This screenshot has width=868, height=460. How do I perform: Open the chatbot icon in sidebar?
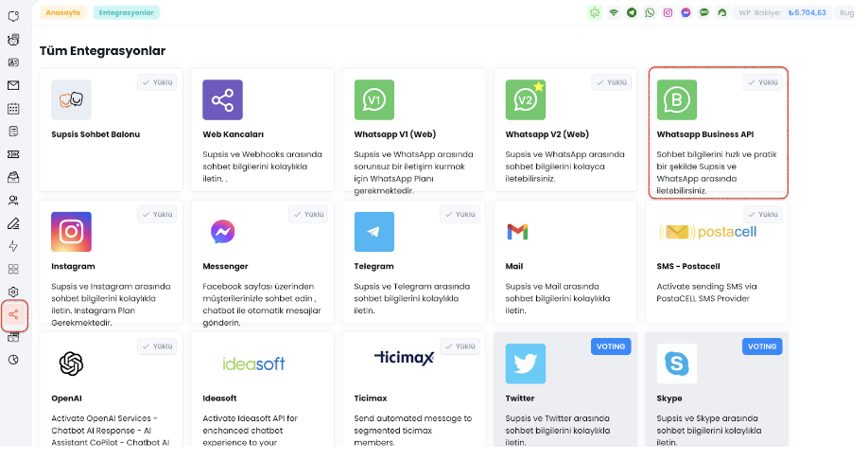tap(13, 40)
